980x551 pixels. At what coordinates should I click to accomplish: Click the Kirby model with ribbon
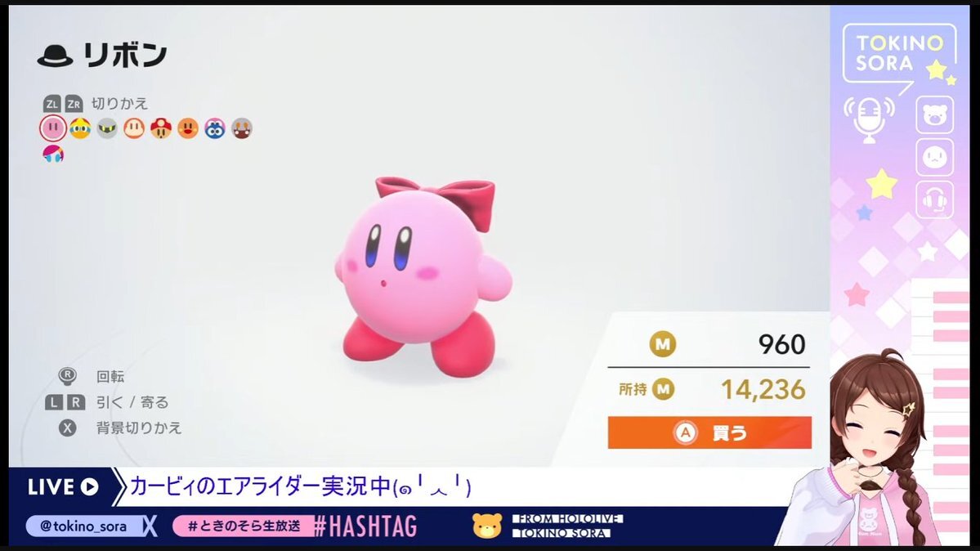[423, 278]
